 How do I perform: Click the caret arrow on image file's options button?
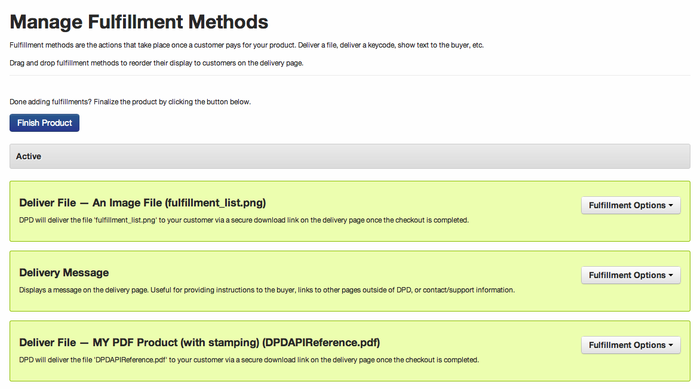coord(671,205)
